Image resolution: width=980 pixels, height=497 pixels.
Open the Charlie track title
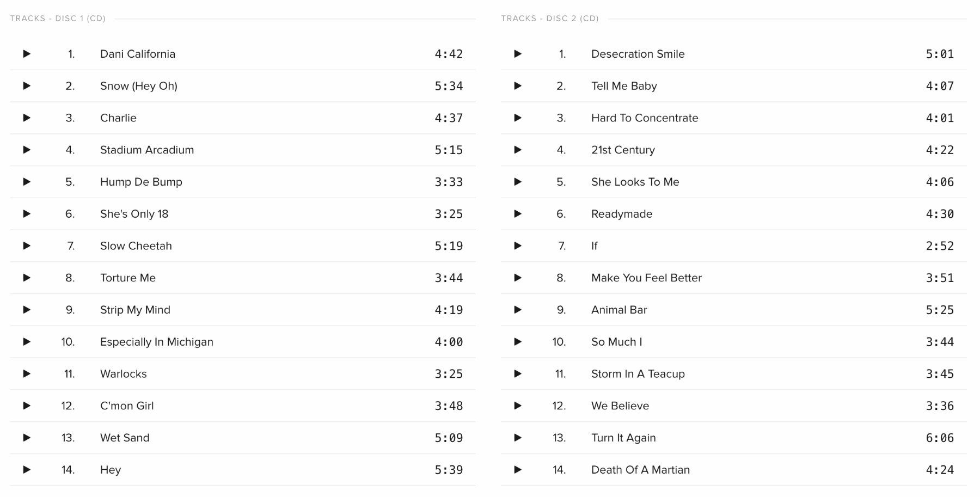[118, 118]
